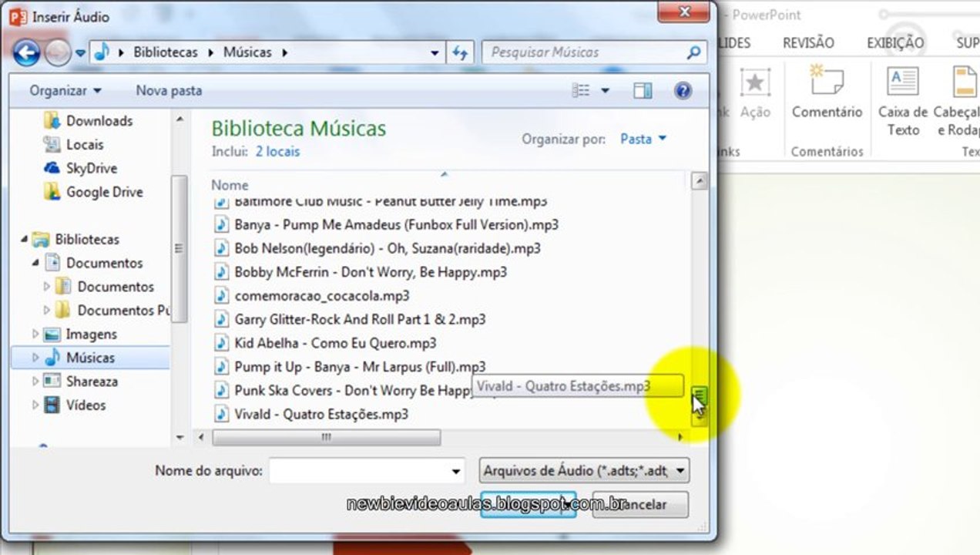Image resolution: width=980 pixels, height=555 pixels.
Task: Click the music note icon in address bar
Action: coord(102,52)
